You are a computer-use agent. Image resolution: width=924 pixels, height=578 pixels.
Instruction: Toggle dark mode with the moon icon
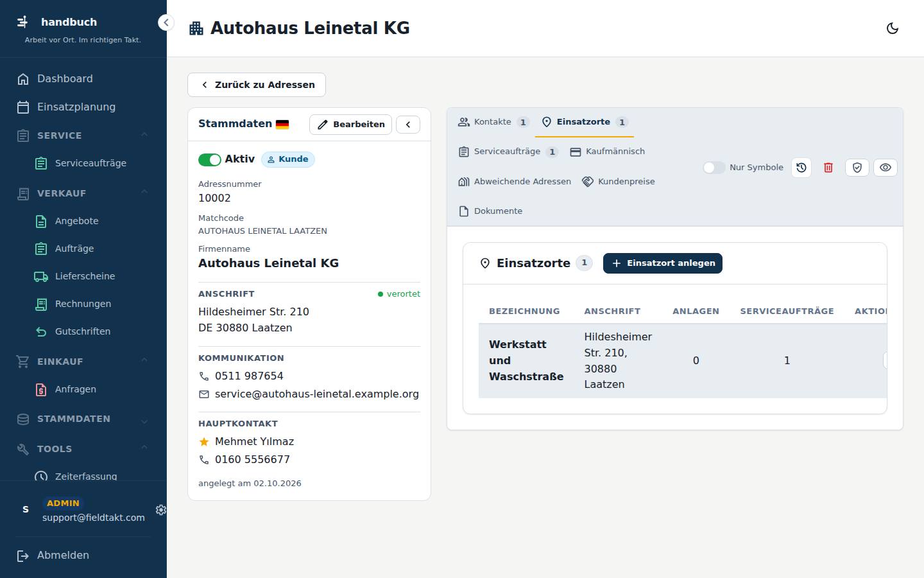point(892,28)
